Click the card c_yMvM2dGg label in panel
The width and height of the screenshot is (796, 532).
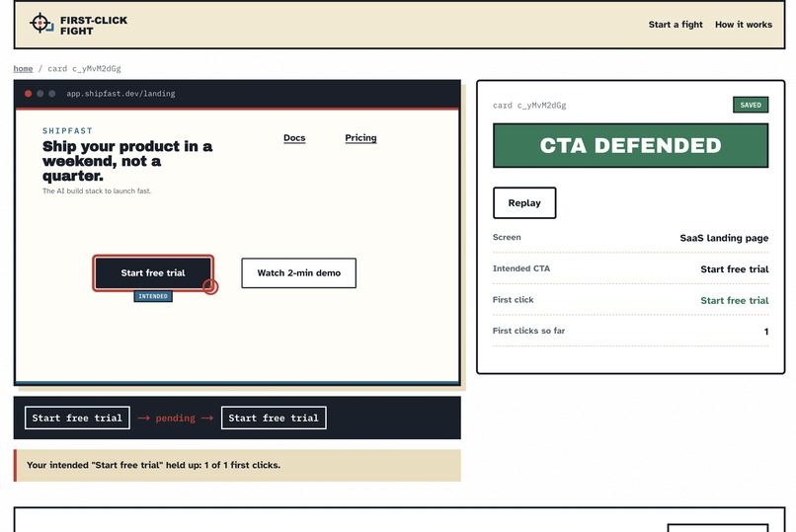tap(529, 105)
